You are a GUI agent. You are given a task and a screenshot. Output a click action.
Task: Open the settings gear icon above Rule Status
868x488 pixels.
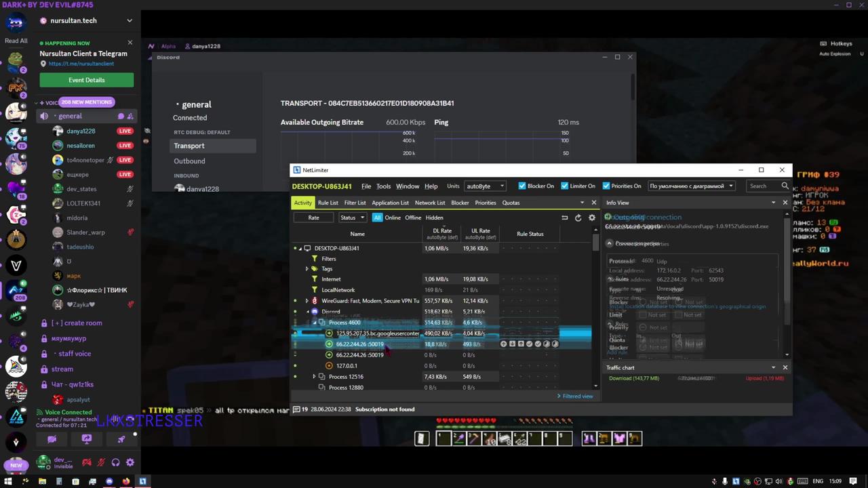tap(591, 218)
